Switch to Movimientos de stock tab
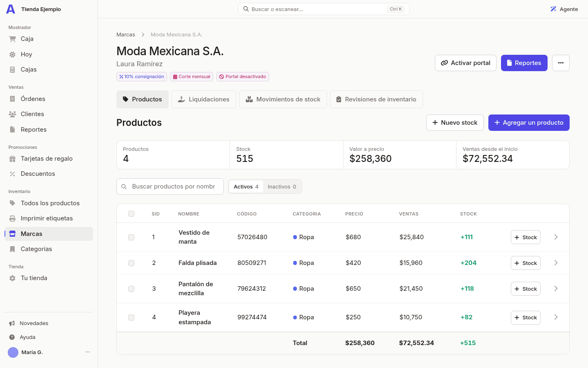 283,99
